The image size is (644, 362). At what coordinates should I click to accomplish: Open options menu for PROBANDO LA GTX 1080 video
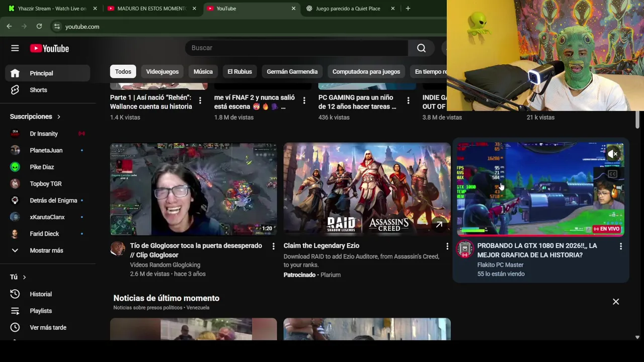point(620,246)
